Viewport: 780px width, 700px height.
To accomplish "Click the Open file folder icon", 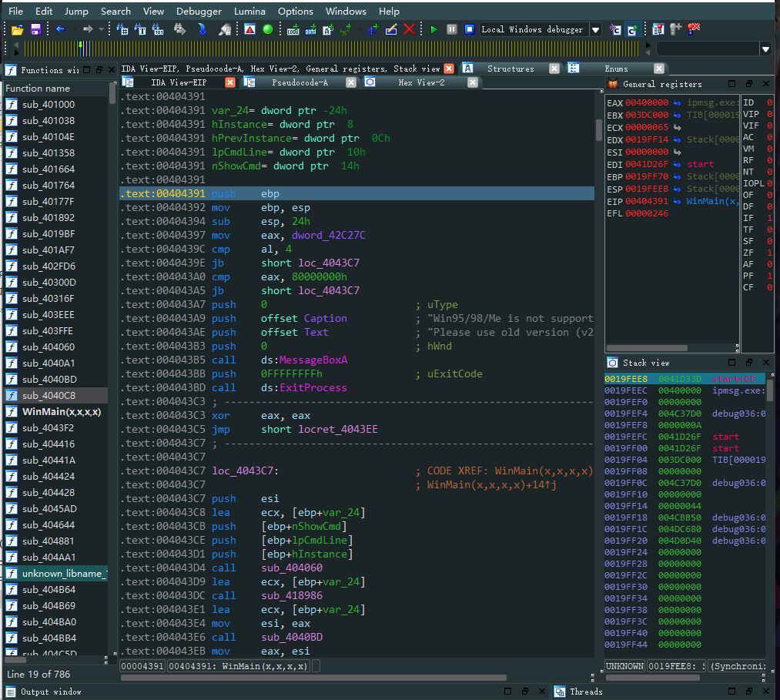I will pyautogui.click(x=17, y=29).
